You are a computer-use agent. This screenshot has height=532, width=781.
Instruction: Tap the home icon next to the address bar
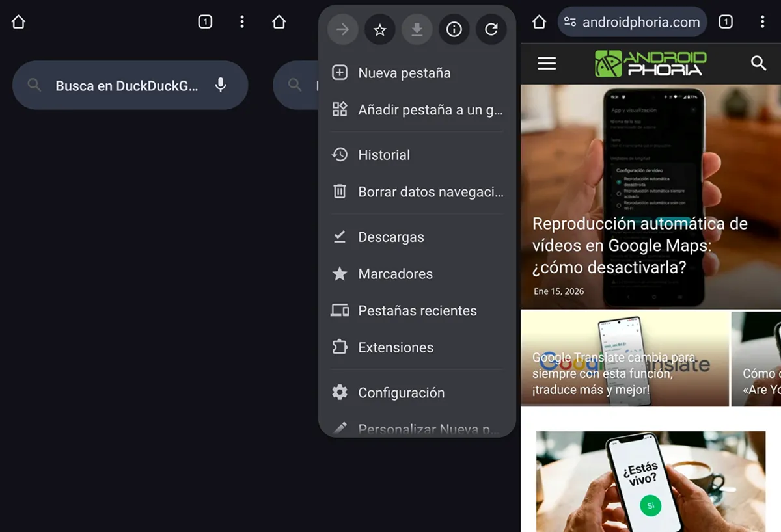[538, 21]
